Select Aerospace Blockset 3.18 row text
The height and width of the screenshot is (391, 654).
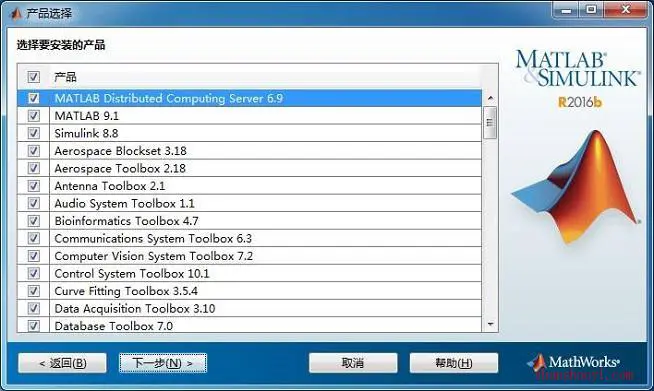(x=121, y=151)
